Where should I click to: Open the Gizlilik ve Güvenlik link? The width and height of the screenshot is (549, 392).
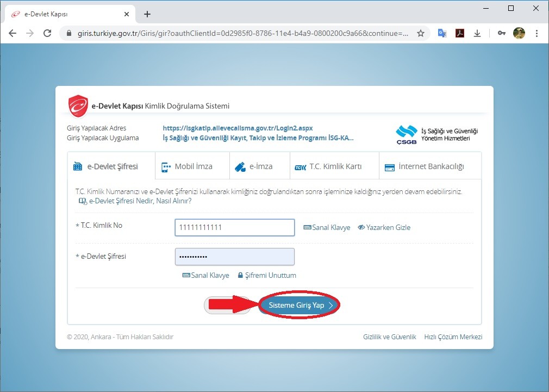pyautogui.click(x=389, y=337)
